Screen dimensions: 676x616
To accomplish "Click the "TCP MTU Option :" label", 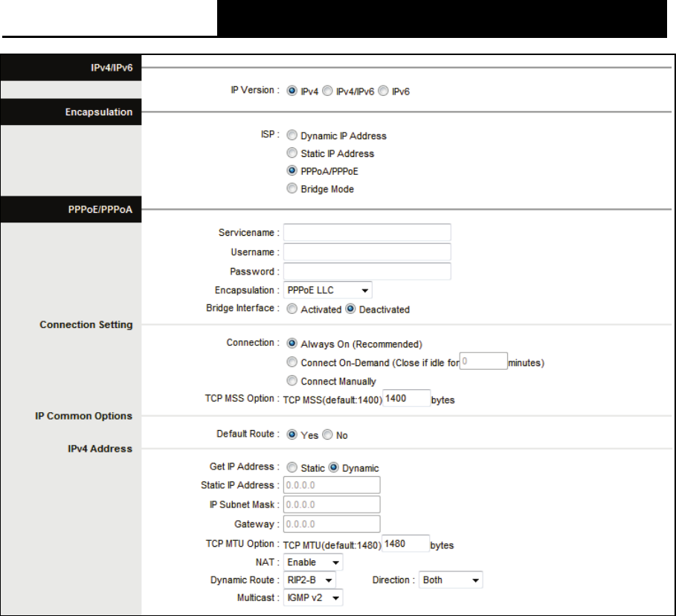I will 242,544.
